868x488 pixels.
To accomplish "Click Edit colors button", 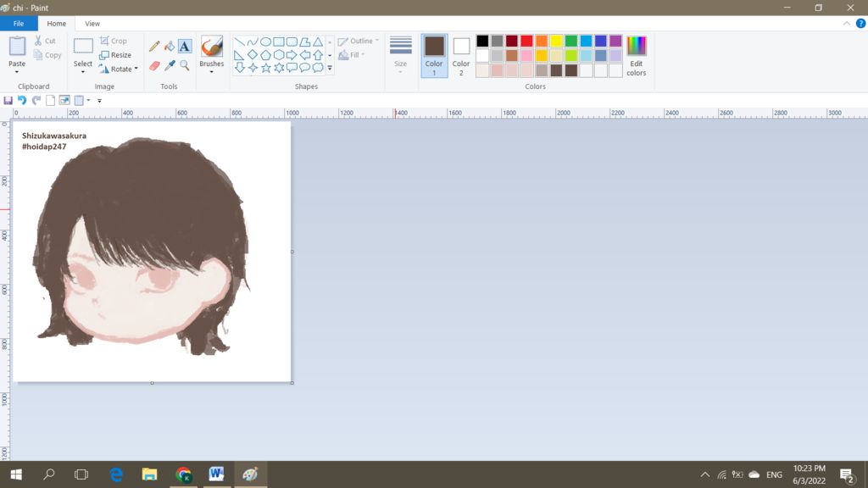I will pyautogui.click(x=636, y=56).
